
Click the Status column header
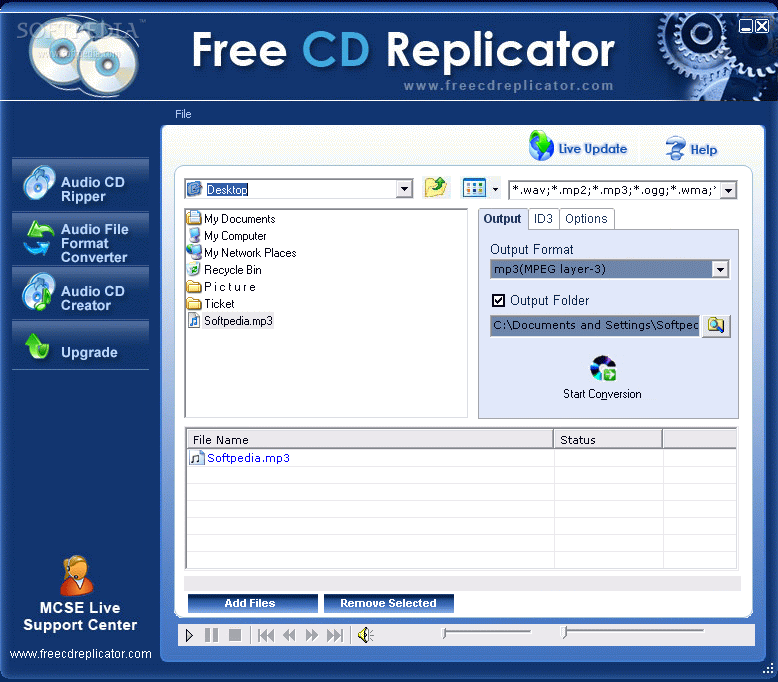pos(608,440)
